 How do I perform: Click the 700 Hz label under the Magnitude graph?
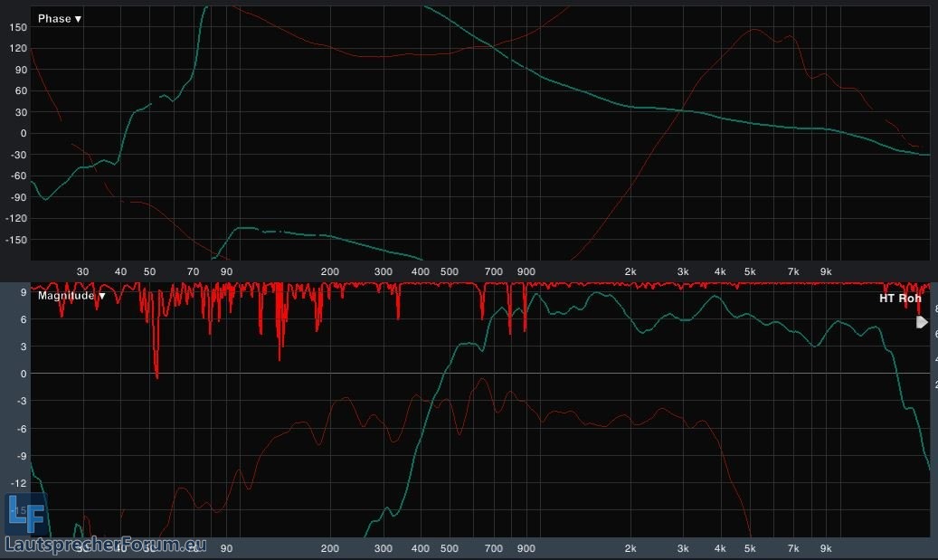[x=493, y=548]
